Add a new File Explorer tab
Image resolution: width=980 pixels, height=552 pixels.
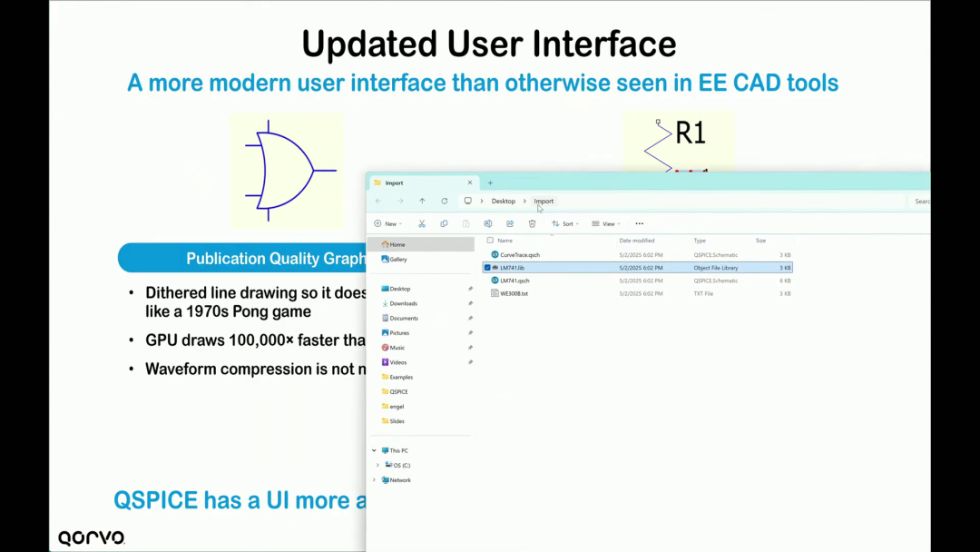click(x=490, y=183)
